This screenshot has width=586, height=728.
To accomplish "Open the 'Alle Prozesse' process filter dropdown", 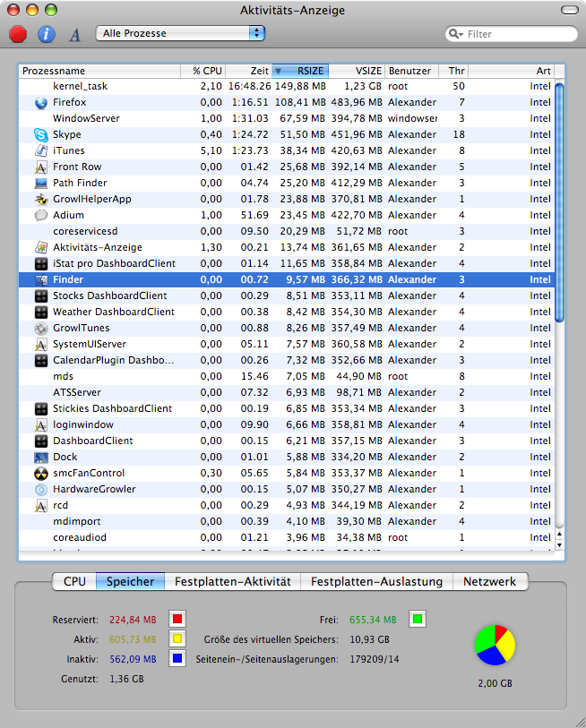I will [x=180, y=33].
